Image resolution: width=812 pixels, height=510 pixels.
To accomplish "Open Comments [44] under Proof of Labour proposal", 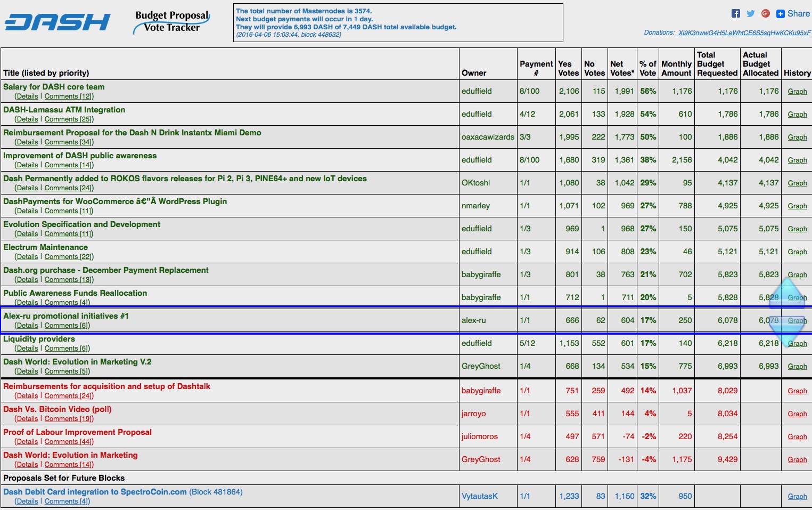I will coord(68,442).
